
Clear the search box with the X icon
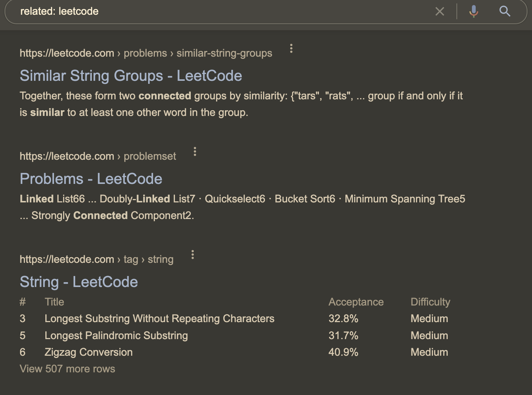440,11
